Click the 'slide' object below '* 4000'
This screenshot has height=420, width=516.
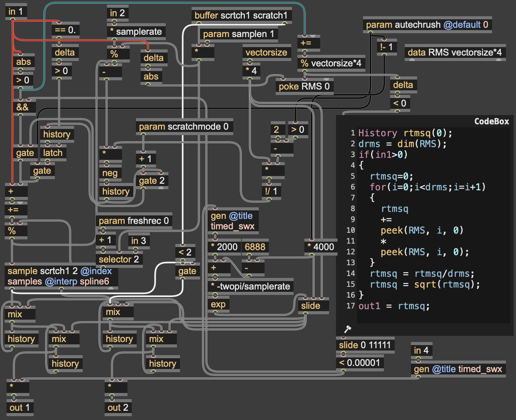pyautogui.click(x=313, y=306)
